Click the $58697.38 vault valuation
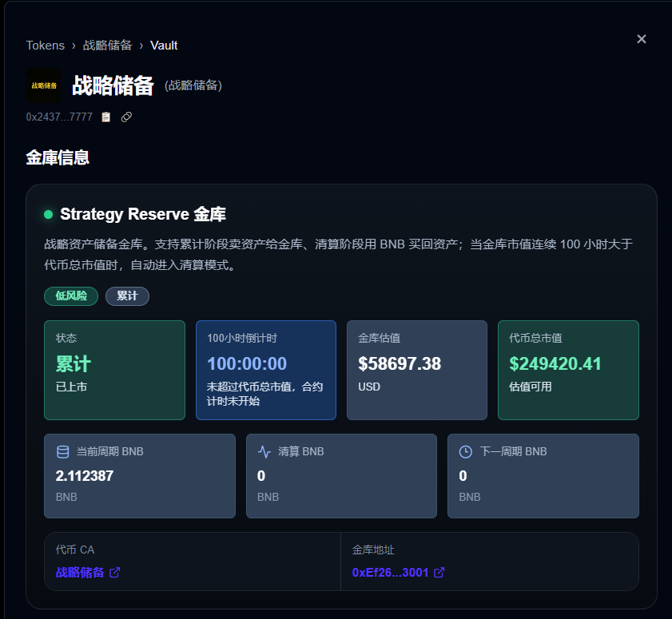The image size is (672, 619). pos(400,363)
